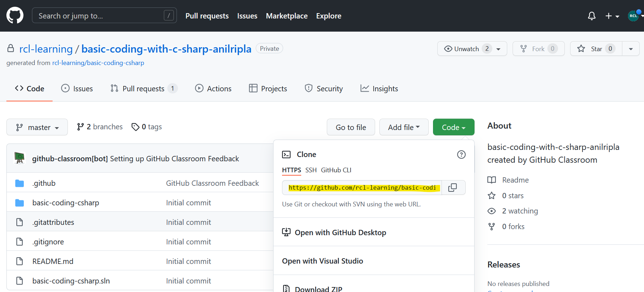Open the clone help question-mark icon
Viewport: 644px width, 292px height.
click(461, 155)
